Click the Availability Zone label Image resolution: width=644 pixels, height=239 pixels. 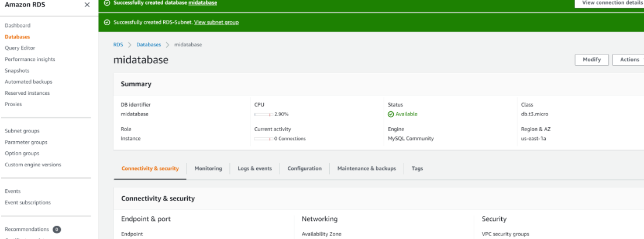(322, 234)
